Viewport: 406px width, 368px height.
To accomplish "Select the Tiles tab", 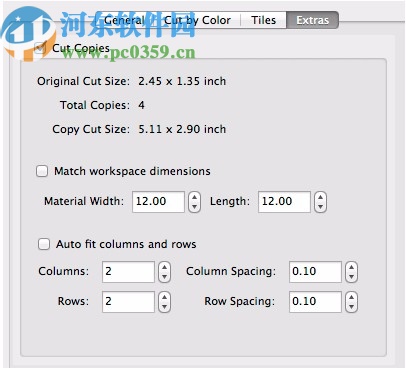I will coord(263,20).
